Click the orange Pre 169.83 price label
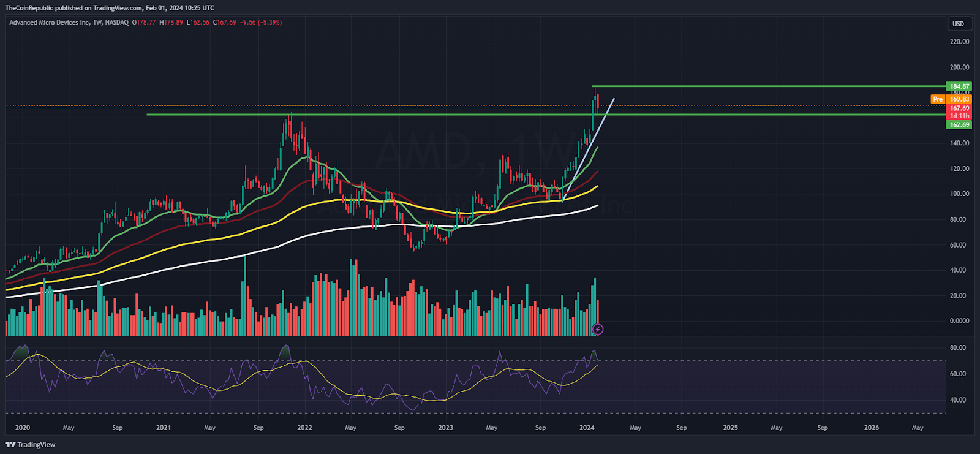This screenshot has height=454, width=980. [951, 99]
